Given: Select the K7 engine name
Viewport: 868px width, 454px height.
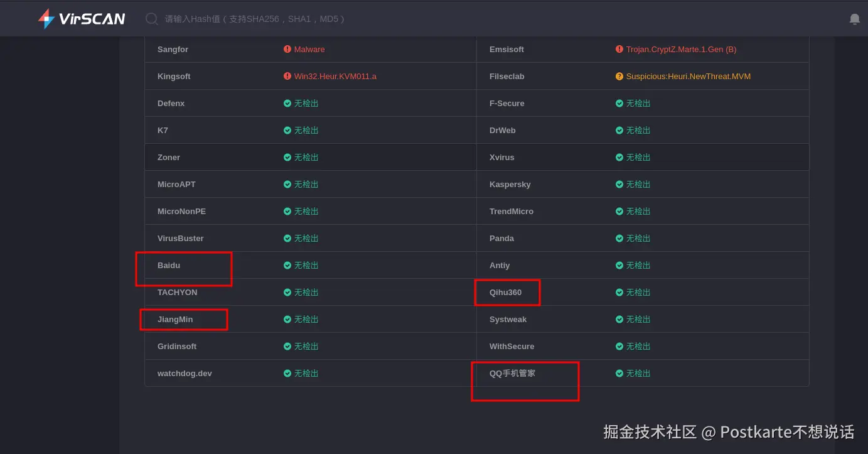Looking at the screenshot, I should pyautogui.click(x=163, y=130).
